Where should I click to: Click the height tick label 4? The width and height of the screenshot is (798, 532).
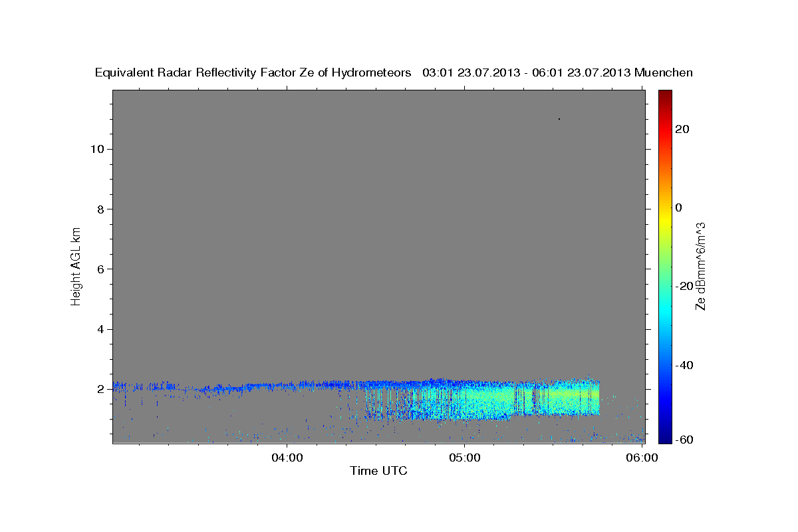click(99, 329)
